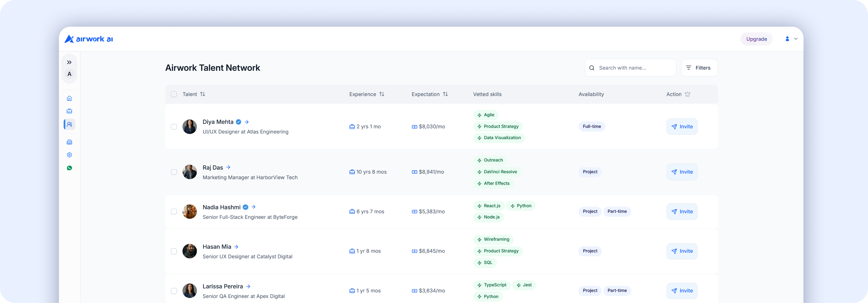Click the arrow next to Raj Das
Viewport: 868px width, 303px height.
point(228,168)
